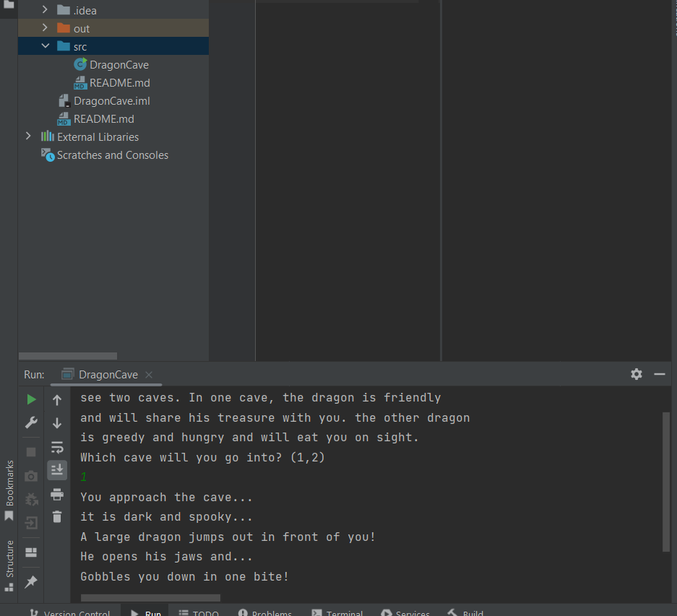This screenshot has width=677, height=616.
Task: Open the Bookmarks tool window
Action: point(9,490)
